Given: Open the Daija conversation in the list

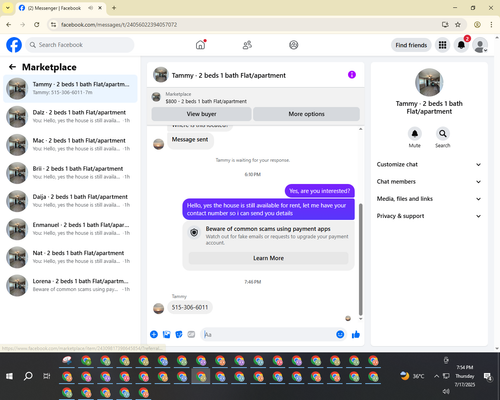Looking at the screenshot, I should pyautogui.click(x=70, y=201).
